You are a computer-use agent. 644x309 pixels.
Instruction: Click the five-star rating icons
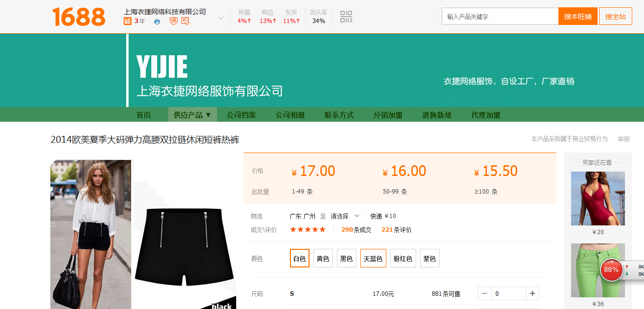click(x=308, y=229)
